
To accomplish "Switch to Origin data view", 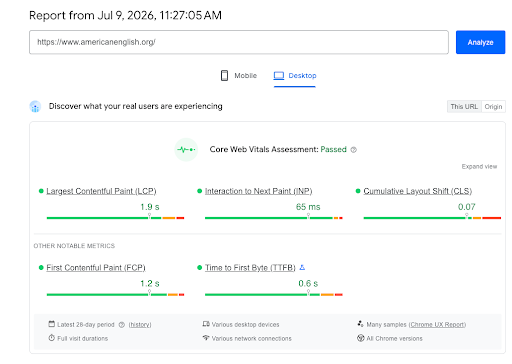I will [x=493, y=107].
